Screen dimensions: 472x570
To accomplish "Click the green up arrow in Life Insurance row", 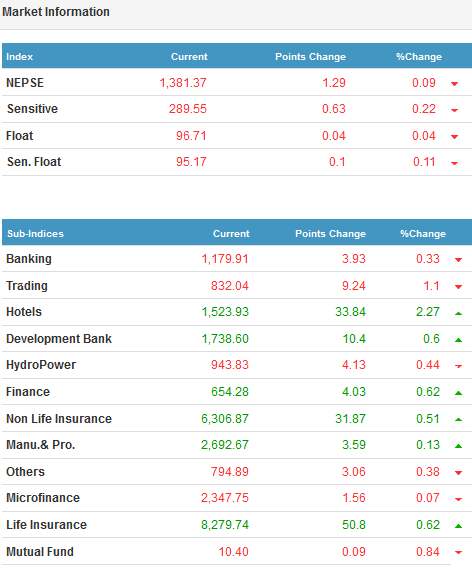I will click(458, 526).
